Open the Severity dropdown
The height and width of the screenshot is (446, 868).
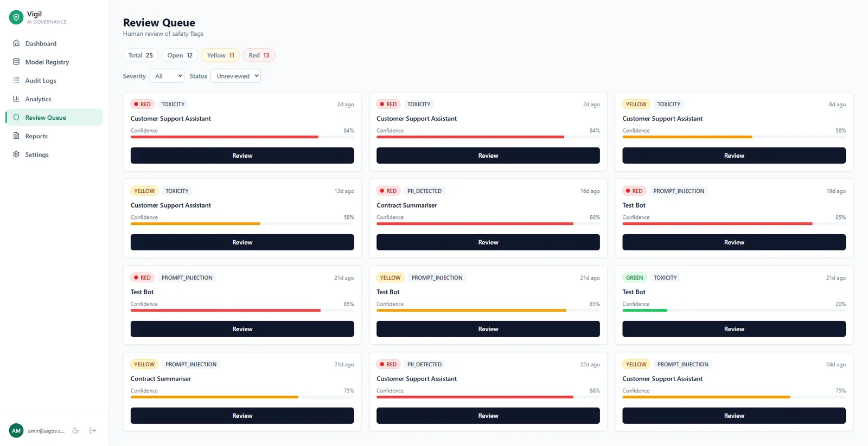pos(167,76)
